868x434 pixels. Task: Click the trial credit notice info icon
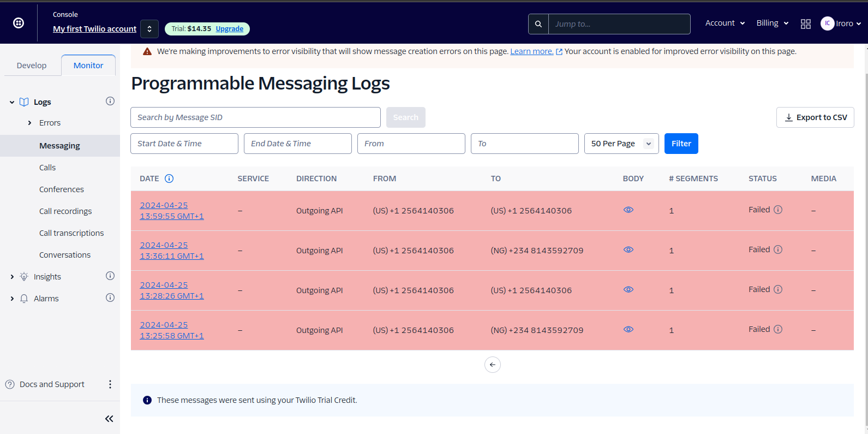(x=147, y=400)
